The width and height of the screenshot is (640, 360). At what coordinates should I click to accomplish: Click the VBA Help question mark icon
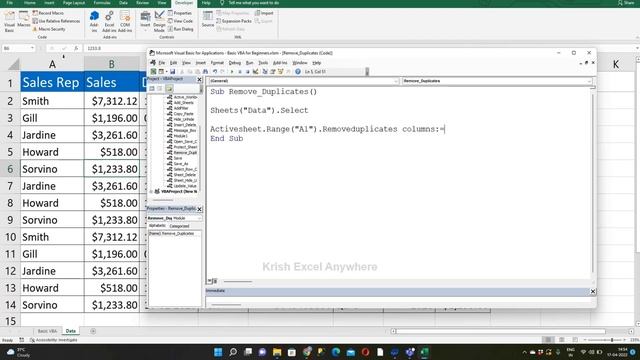tap(298, 71)
